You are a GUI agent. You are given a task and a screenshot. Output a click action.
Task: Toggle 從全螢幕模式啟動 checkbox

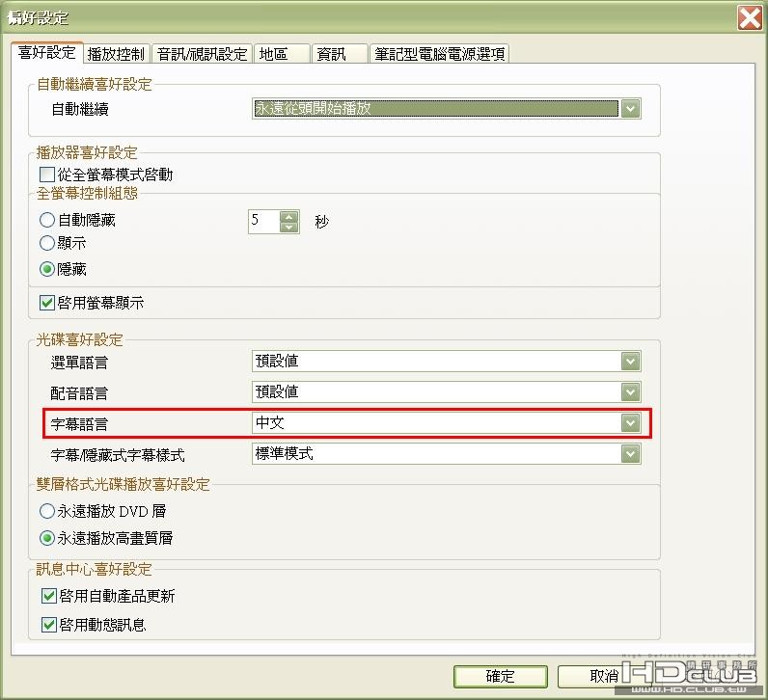click(x=47, y=175)
